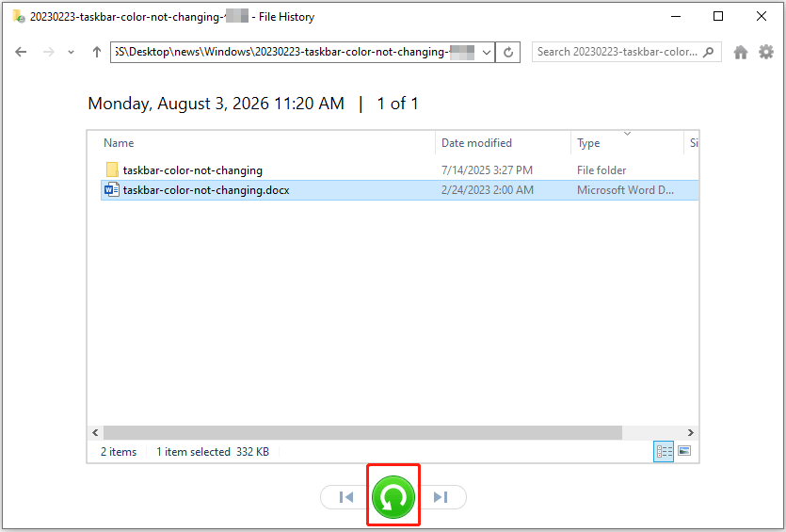Viewport: 786px width, 532px height.
Task: Click the Microsoft Word D... type cell
Action: [x=625, y=190]
